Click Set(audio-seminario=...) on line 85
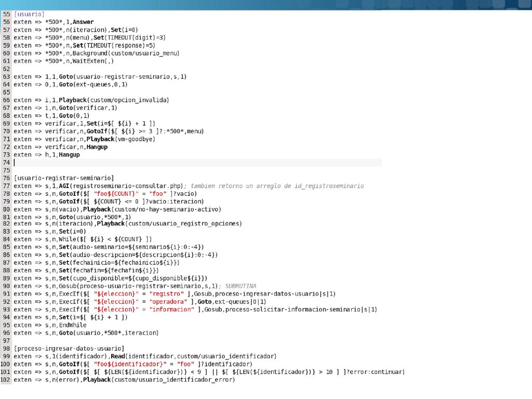Screen dimensions: 532x399 (131, 247)
